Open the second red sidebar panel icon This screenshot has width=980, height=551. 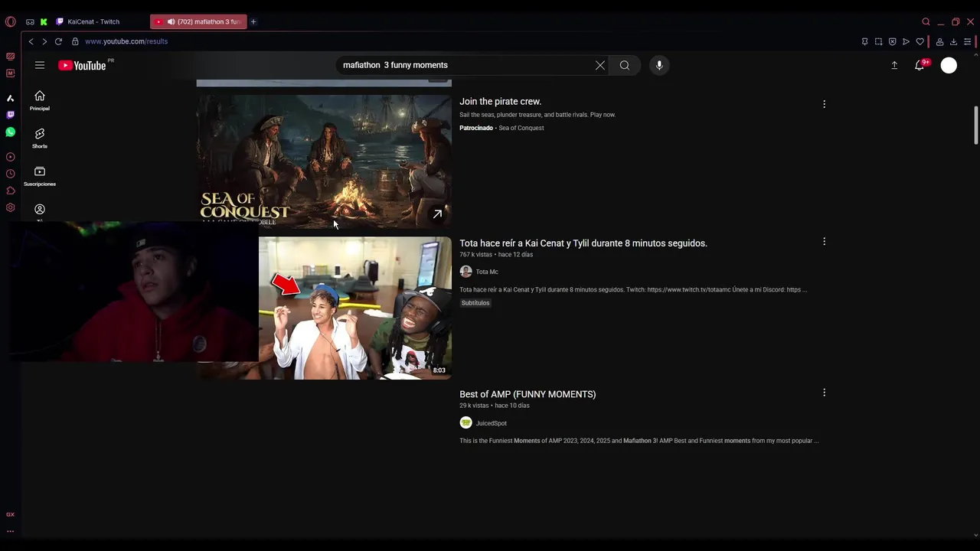click(10, 73)
